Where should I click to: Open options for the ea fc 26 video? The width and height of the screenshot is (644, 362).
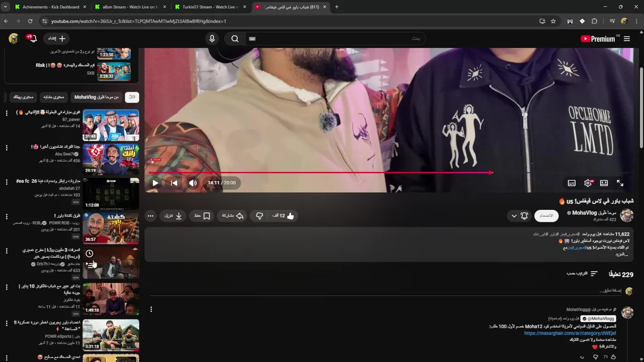(7, 182)
